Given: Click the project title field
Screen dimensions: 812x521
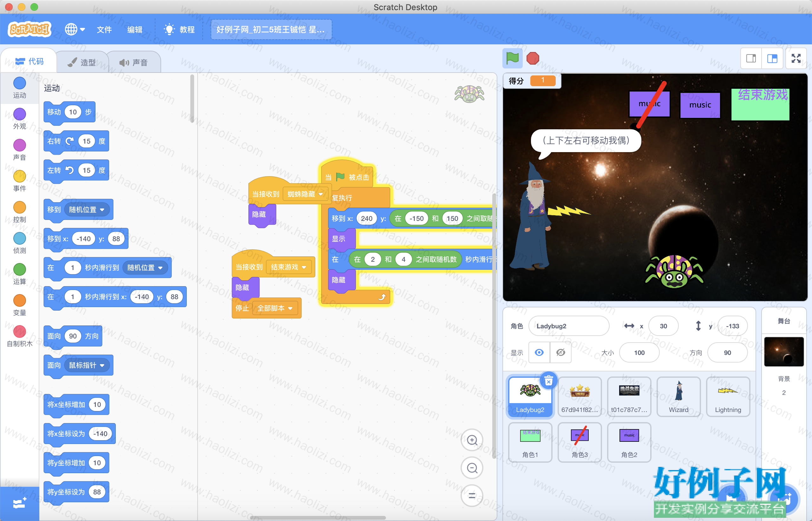Looking at the screenshot, I should pyautogui.click(x=271, y=30).
